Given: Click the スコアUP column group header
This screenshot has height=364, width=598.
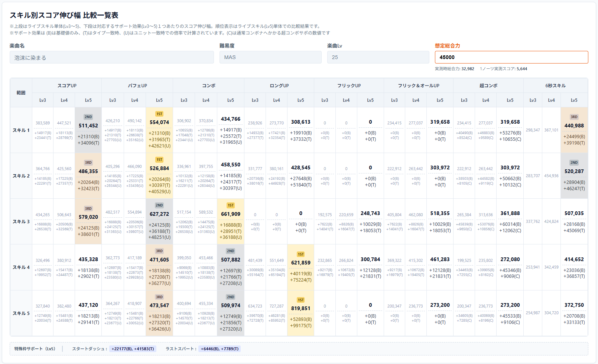Looking at the screenshot, I should [x=67, y=85].
